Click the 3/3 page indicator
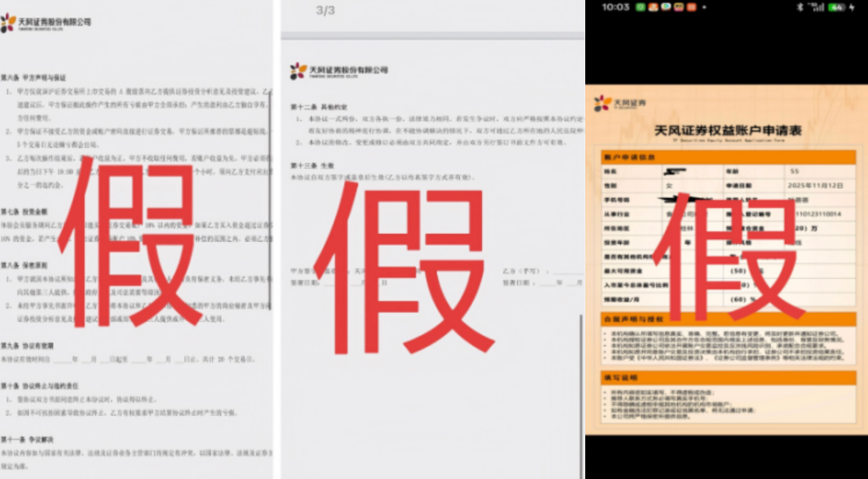 [x=325, y=10]
